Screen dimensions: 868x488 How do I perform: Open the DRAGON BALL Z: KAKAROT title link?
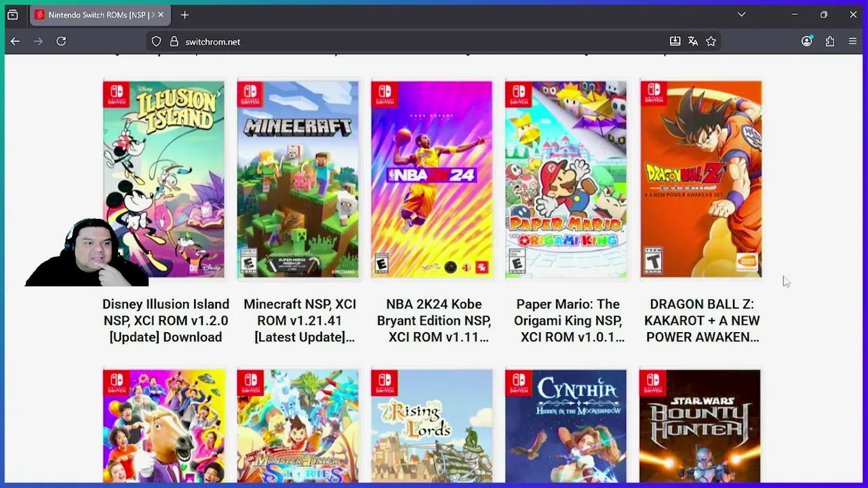[x=702, y=321]
